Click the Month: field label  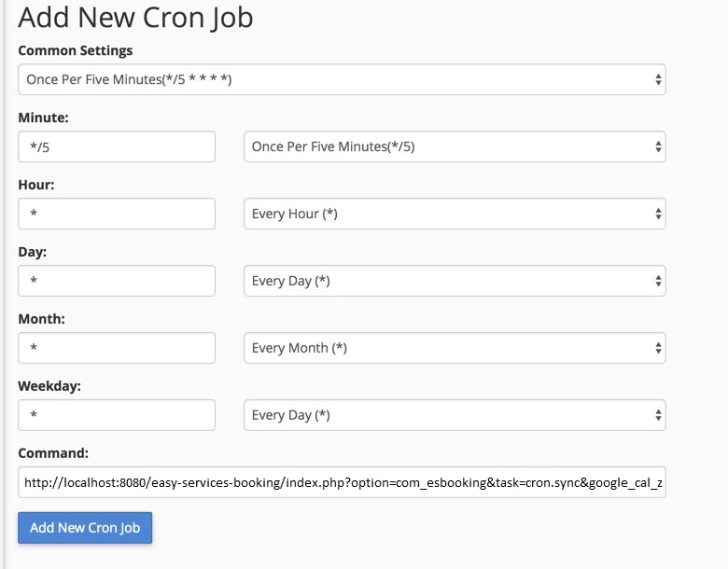(41, 319)
